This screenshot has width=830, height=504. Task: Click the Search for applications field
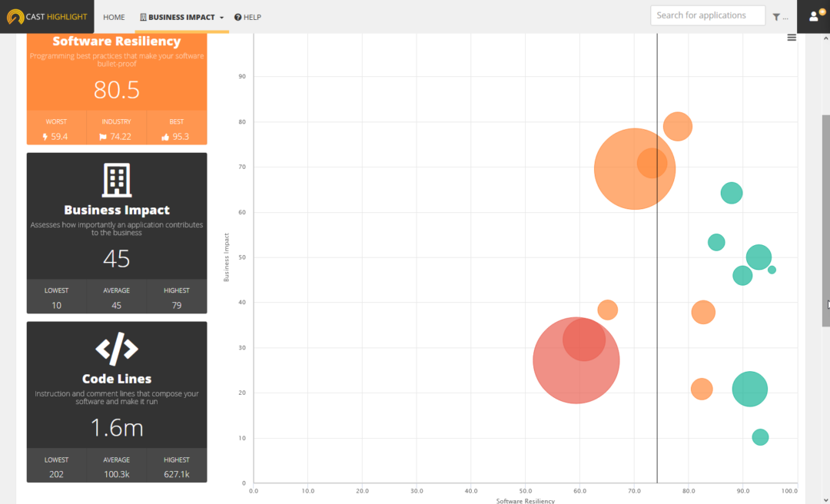[707, 15]
